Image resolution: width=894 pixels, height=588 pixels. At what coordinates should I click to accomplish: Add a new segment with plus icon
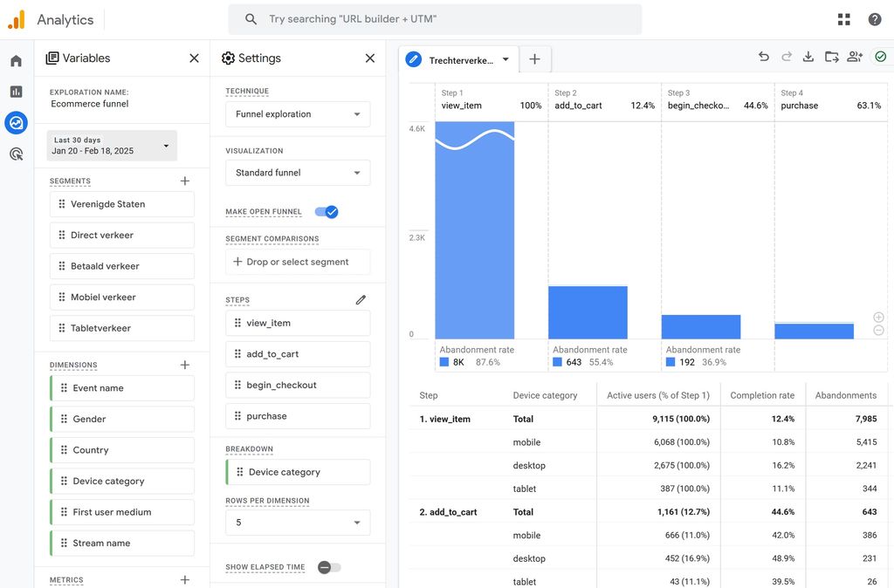click(185, 181)
